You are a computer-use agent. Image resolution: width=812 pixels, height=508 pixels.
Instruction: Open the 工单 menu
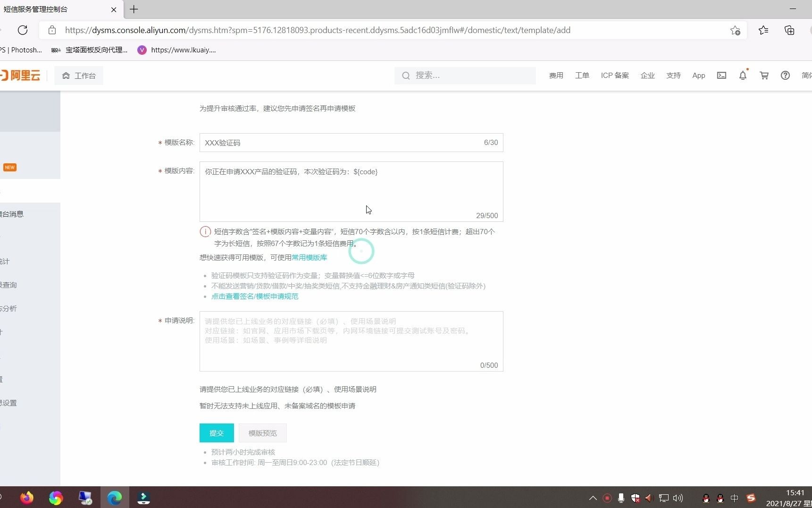(582, 76)
